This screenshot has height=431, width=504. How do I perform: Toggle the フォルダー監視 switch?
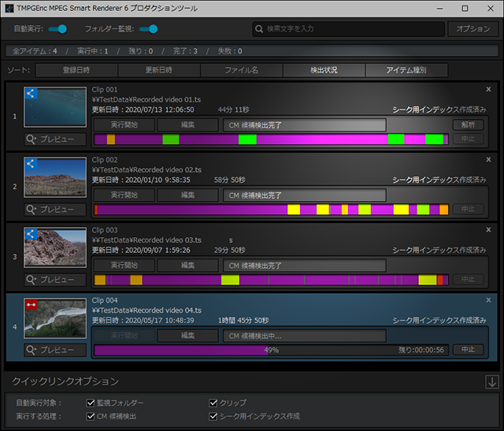pos(149,29)
